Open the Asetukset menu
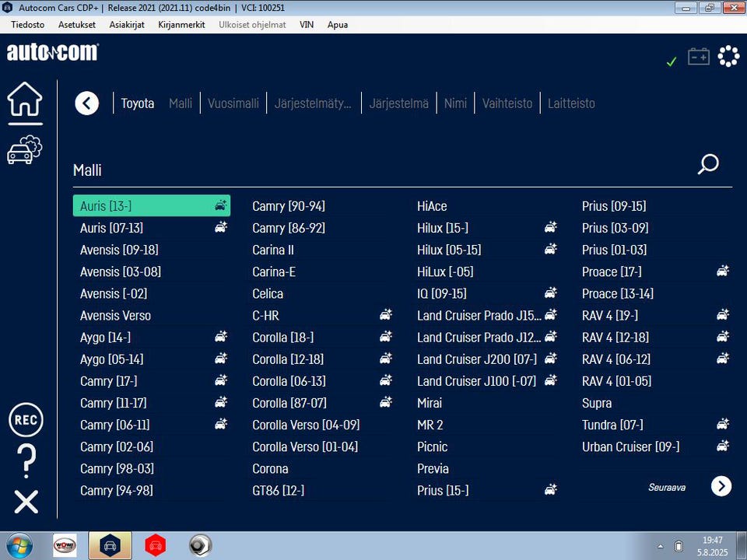 77,25
